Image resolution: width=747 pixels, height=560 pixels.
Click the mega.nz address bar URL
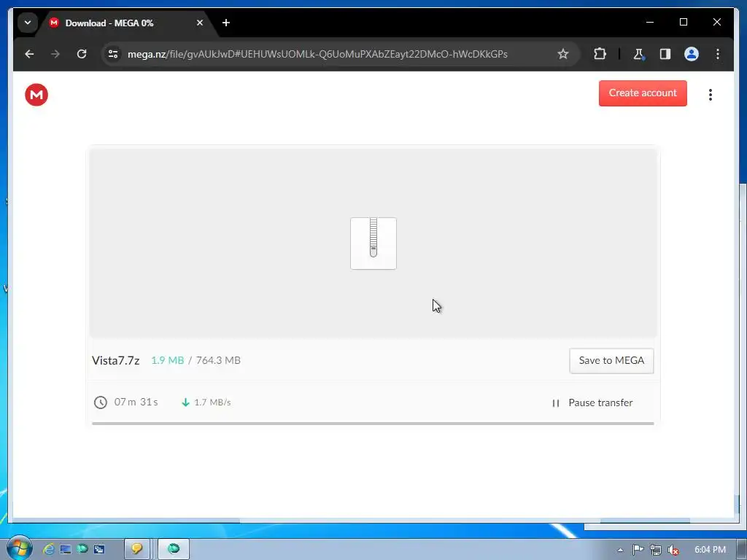(x=317, y=54)
